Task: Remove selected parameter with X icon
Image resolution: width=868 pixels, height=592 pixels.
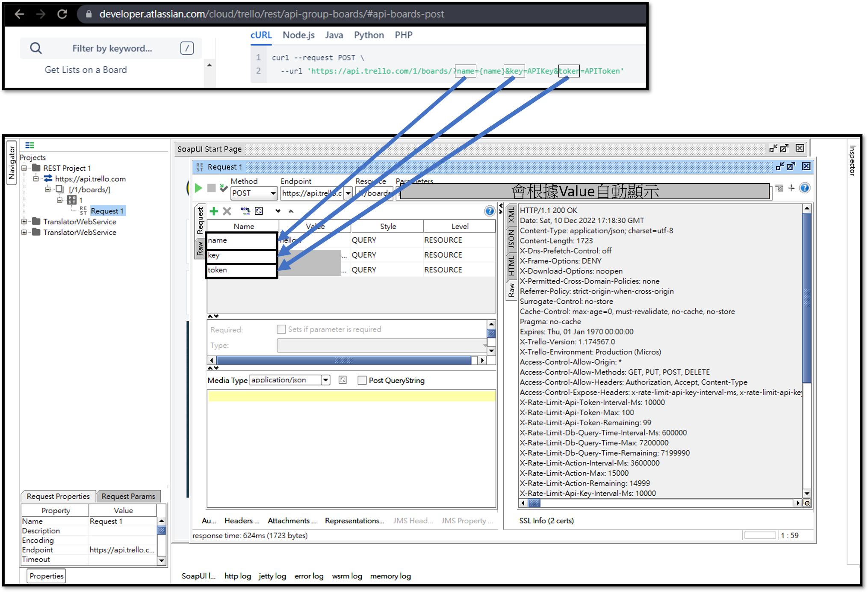Action: tap(227, 211)
